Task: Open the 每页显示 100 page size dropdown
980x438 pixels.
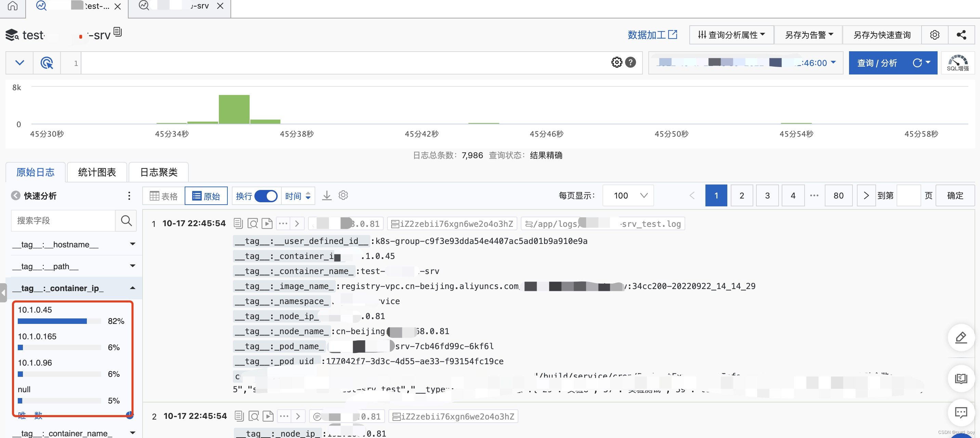Action: 628,195
